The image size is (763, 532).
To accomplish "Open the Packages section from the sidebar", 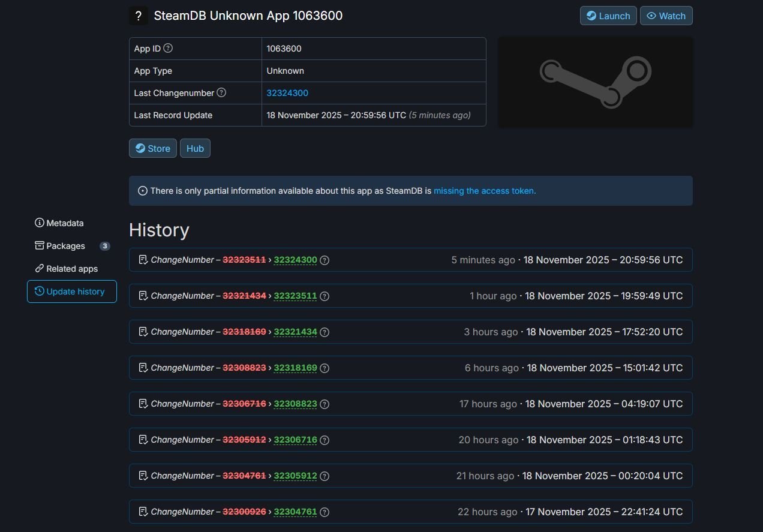I will click(x=65, y=246).
